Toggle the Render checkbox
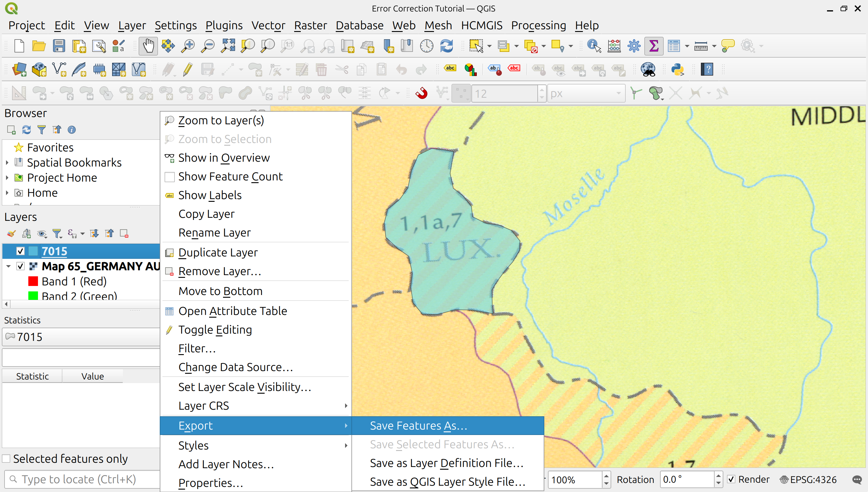This screenshot has width=868, height=492. pyautogui.click(x=731, y=479)
